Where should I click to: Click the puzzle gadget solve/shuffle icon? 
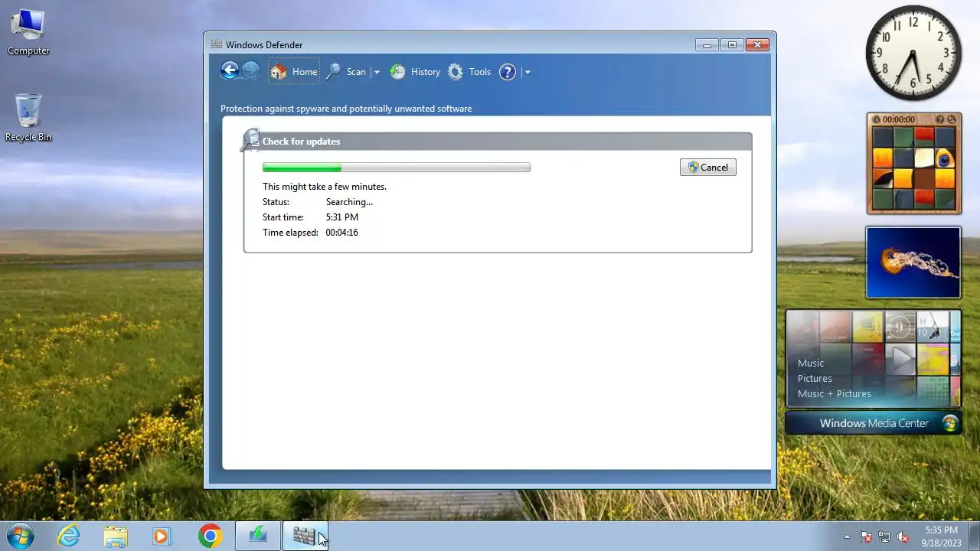tap(952, 119)
